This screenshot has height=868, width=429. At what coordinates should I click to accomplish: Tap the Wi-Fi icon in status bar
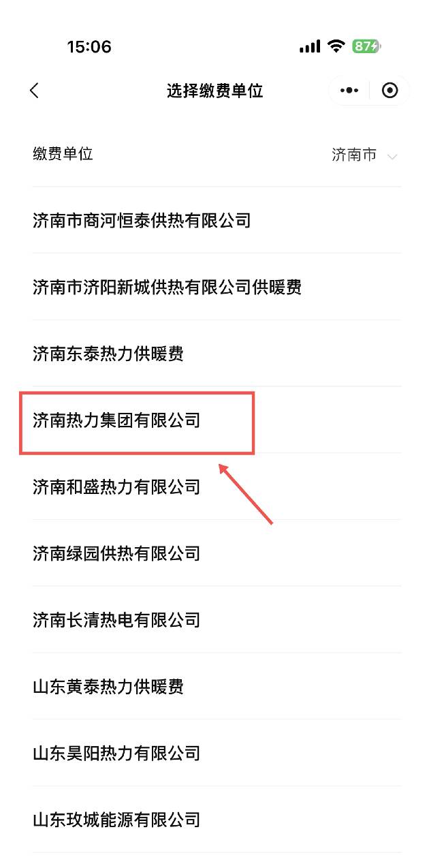tap(336, 46)
